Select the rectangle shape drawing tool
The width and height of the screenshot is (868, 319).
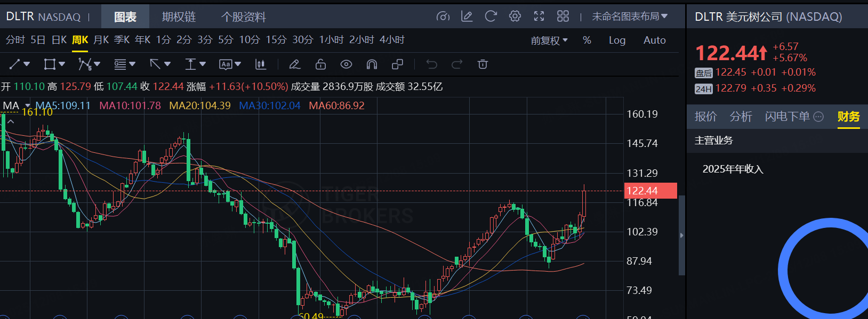[x=50, y=64]
